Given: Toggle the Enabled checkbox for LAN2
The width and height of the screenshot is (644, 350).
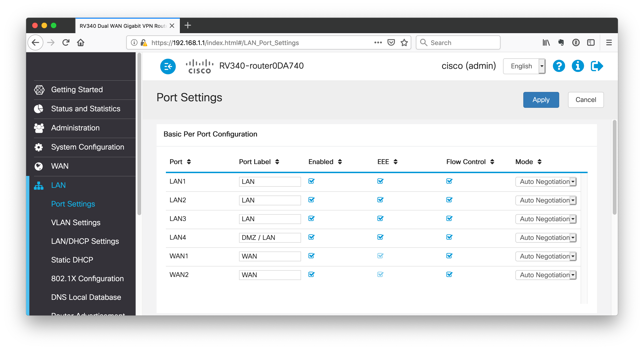Looking at the screenshot, I should tap(311, 200).
